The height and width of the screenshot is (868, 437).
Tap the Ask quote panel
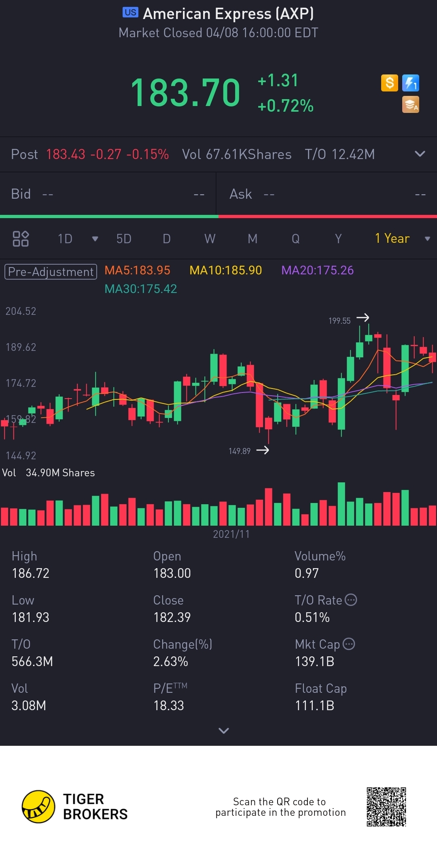click(x=327, y=194)
